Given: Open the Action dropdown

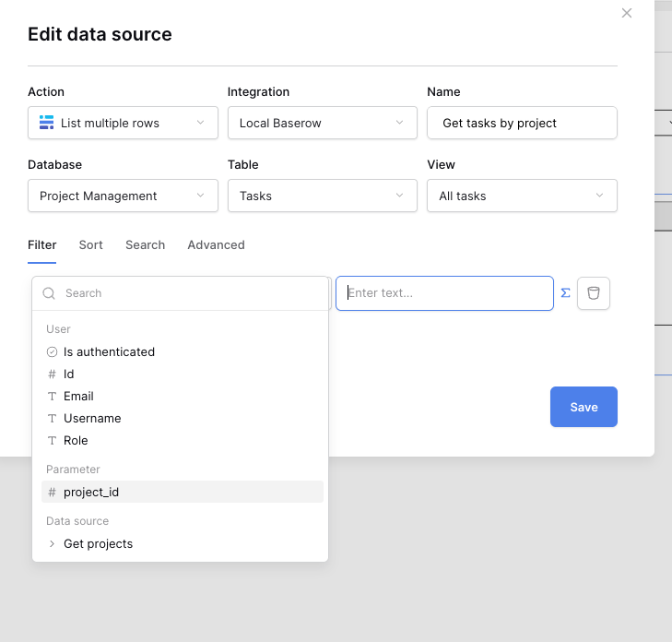Looking at the screenshot, I should (123, 123).
